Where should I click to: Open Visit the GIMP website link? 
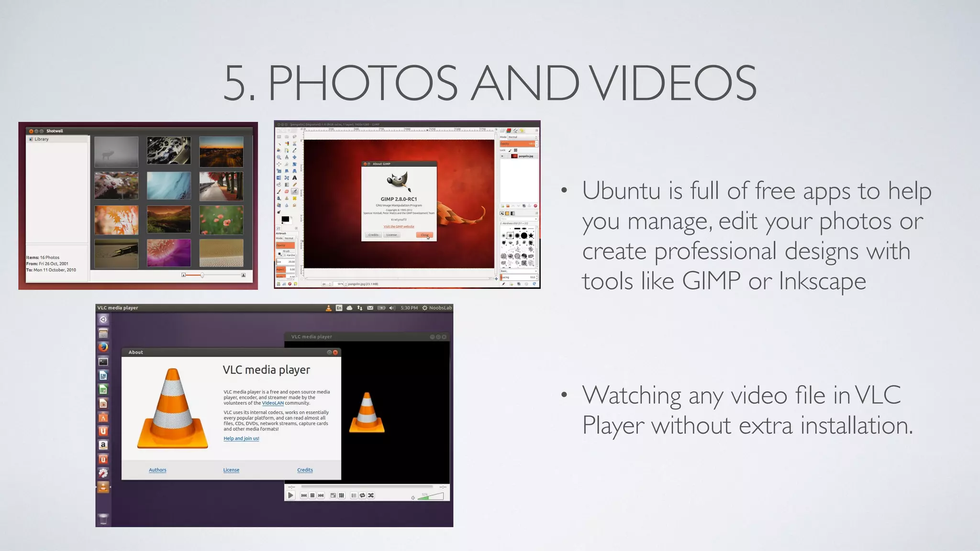(x=399, y=227)
